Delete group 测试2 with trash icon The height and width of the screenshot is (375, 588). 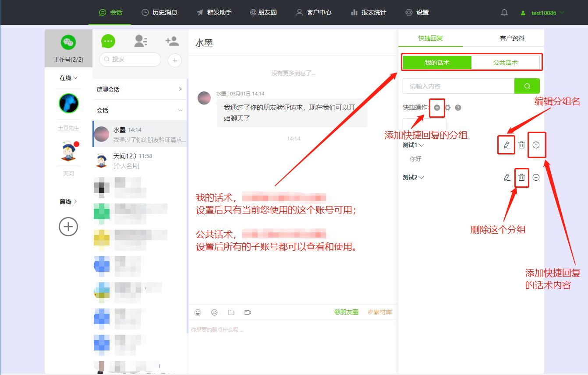(521, 177)
